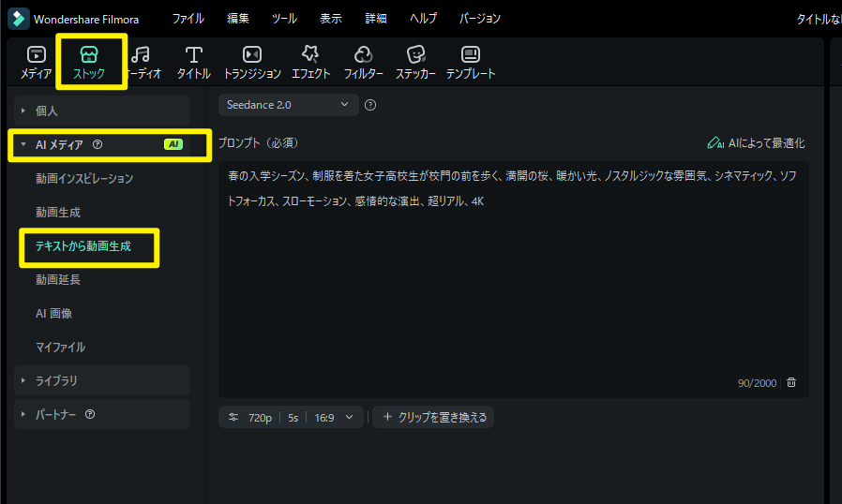Click the help icon next to AI メディア
The image size is (842, 504).
[x=98, y=144]
